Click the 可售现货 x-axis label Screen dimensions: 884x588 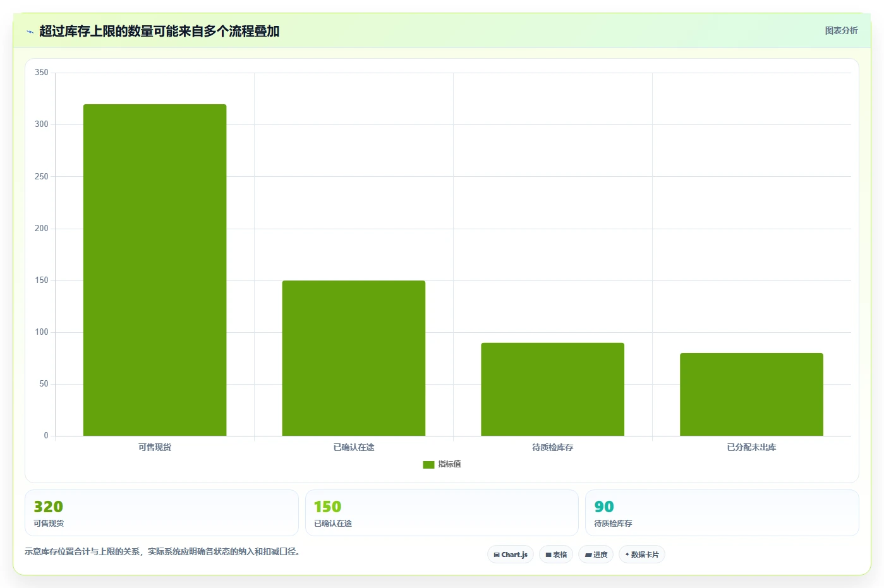pyautogui.click(x=155, y=447)
